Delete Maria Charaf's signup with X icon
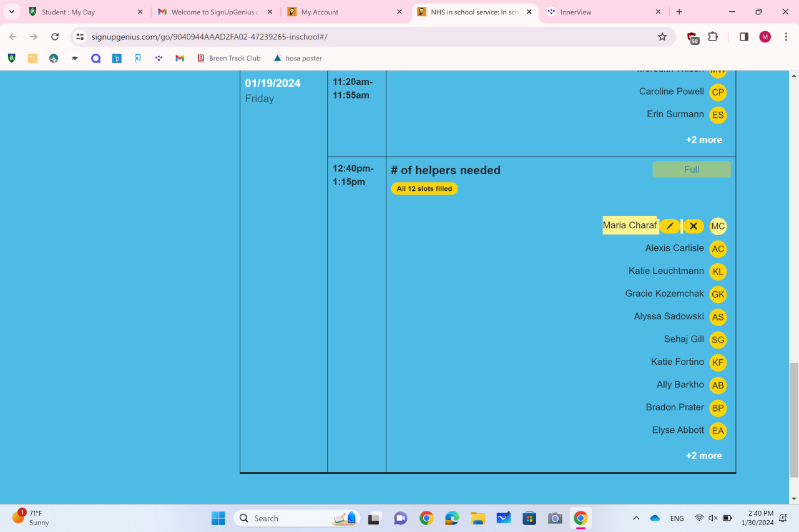The width and height of the screenshot is (799, 532). point(694,226)
